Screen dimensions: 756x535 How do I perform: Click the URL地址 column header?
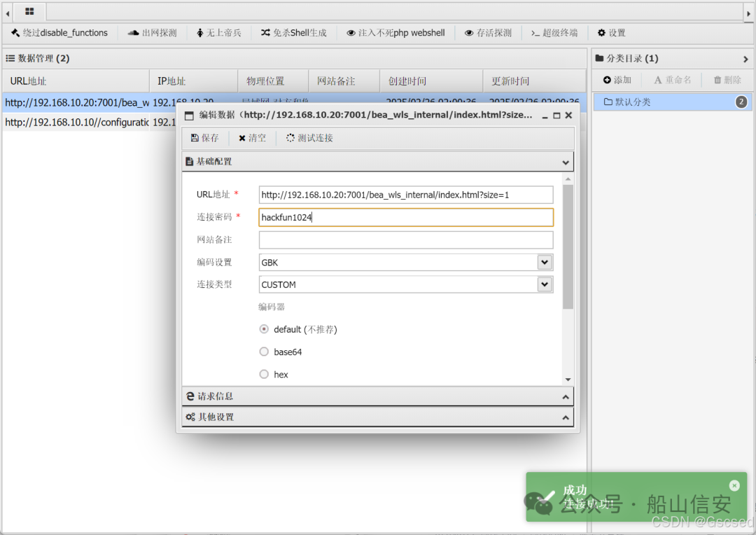click(76, 81)
